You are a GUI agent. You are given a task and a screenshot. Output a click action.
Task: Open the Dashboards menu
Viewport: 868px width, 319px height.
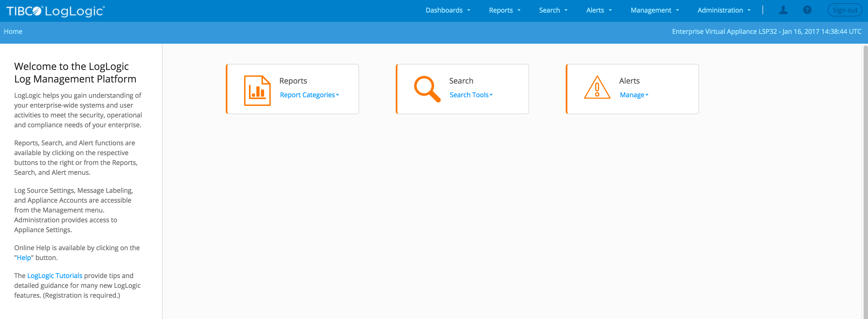click(x=447, y=10)
